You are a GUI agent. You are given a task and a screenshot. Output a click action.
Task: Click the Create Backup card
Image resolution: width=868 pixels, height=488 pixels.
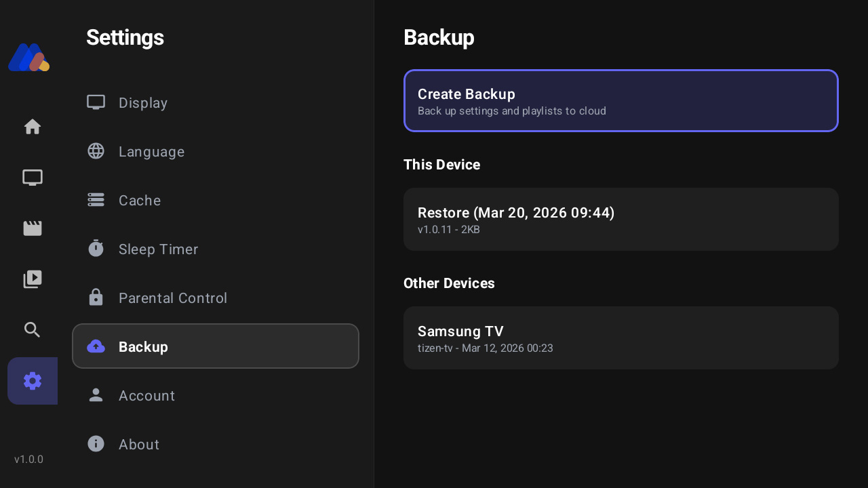tap(620, 100)
